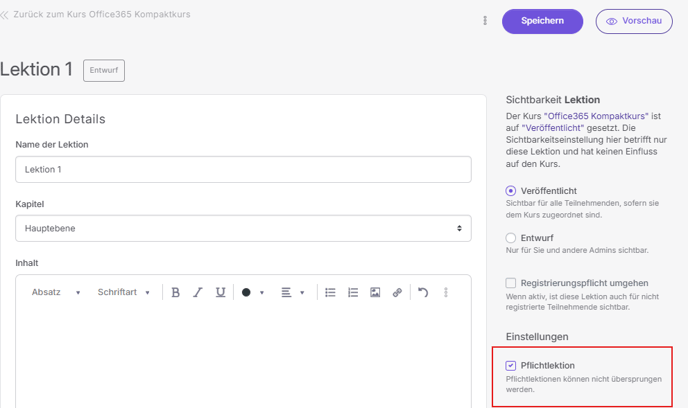Screen dimensions: 688x408
Task: Open more editor toolbar options
Action: pos(446,292)
